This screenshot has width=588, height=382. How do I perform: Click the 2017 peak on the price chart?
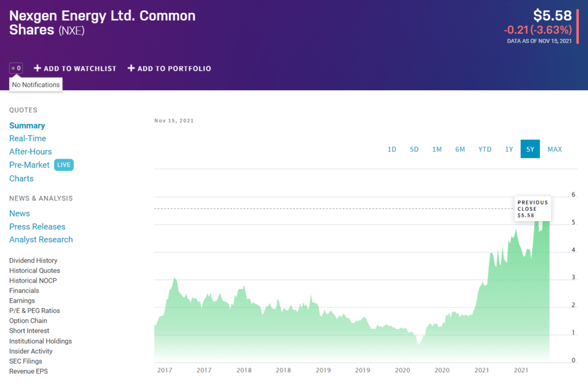click(175, 279)
